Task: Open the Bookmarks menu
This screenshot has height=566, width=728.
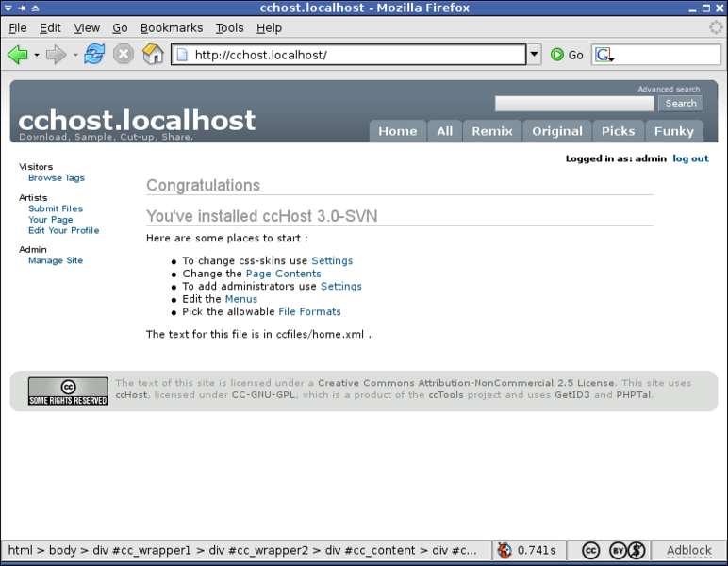Action: pos(172,28)
